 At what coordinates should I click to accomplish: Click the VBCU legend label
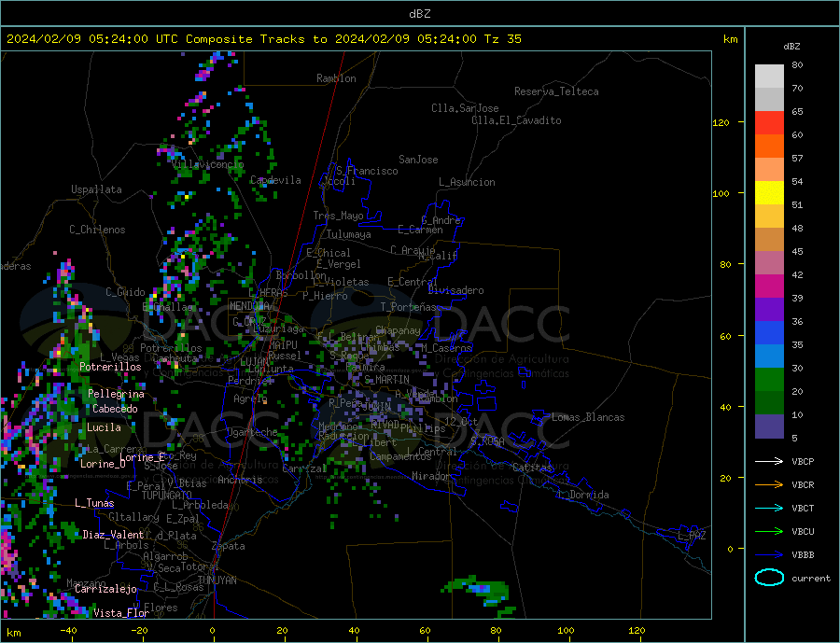pos(803,532)
